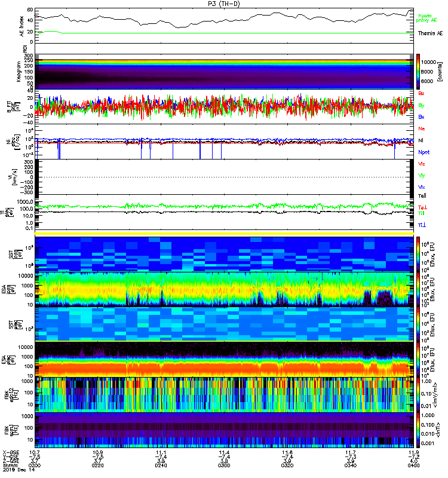Viewport: 448px width, 478px height.
Task: Click the FBK mV/m color bar
Action: 418,394
